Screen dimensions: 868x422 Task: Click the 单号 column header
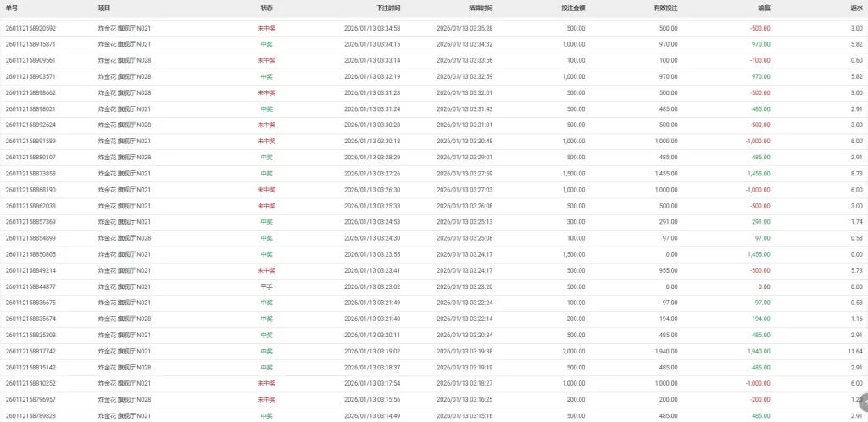12,7
